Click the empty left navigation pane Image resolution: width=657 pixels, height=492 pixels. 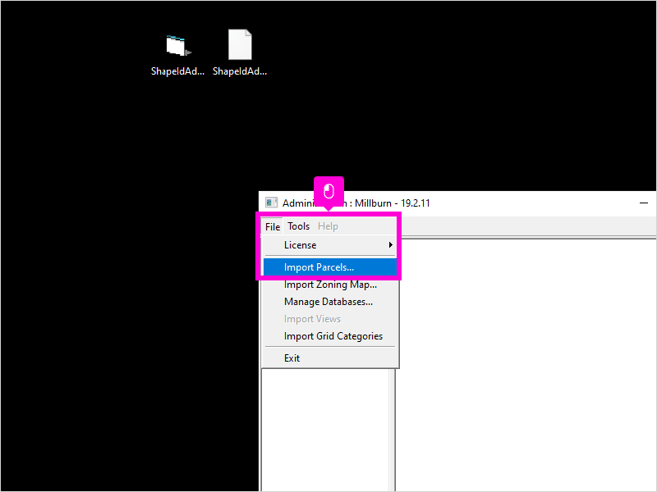click(325, 430)
